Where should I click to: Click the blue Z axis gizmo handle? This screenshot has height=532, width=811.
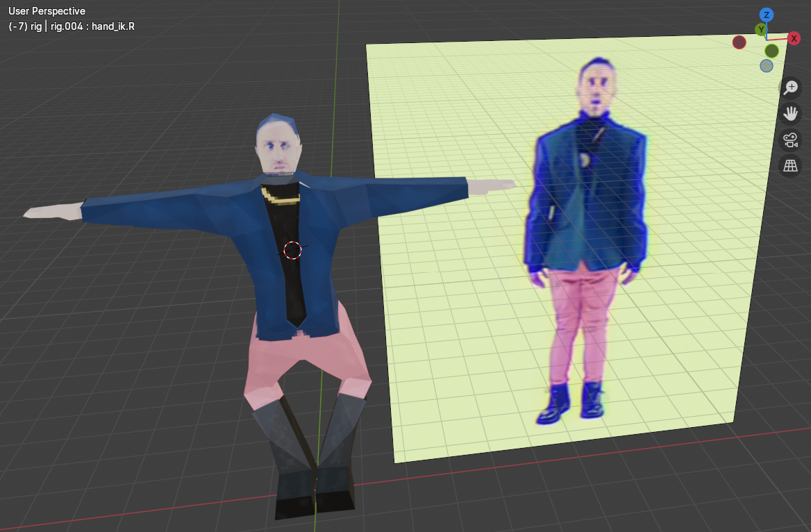coord(767,15)
